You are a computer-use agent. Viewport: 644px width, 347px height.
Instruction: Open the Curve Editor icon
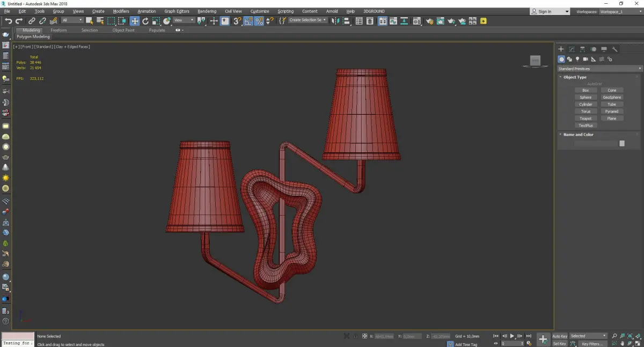coord(393,21)
